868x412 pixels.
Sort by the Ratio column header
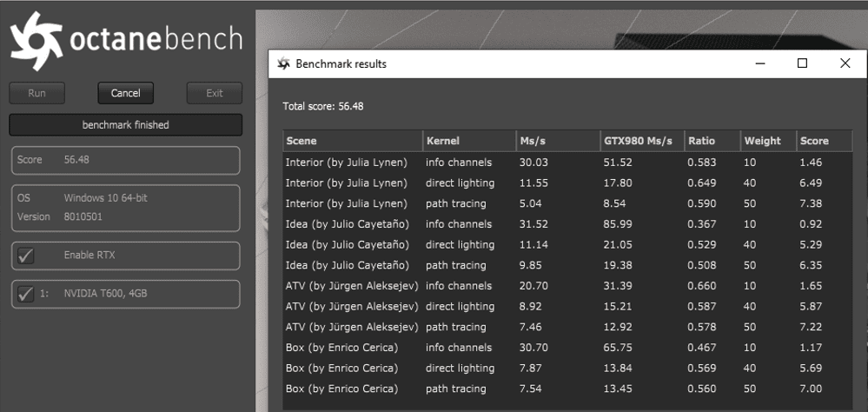click(712, 141)
